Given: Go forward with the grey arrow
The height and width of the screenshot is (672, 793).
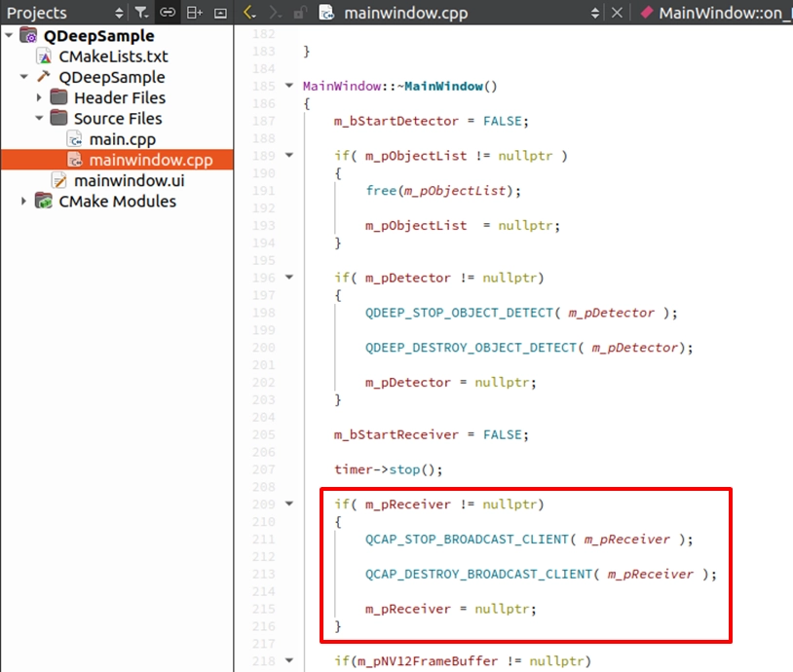Looking at the screenshot, I should point(275,12).
